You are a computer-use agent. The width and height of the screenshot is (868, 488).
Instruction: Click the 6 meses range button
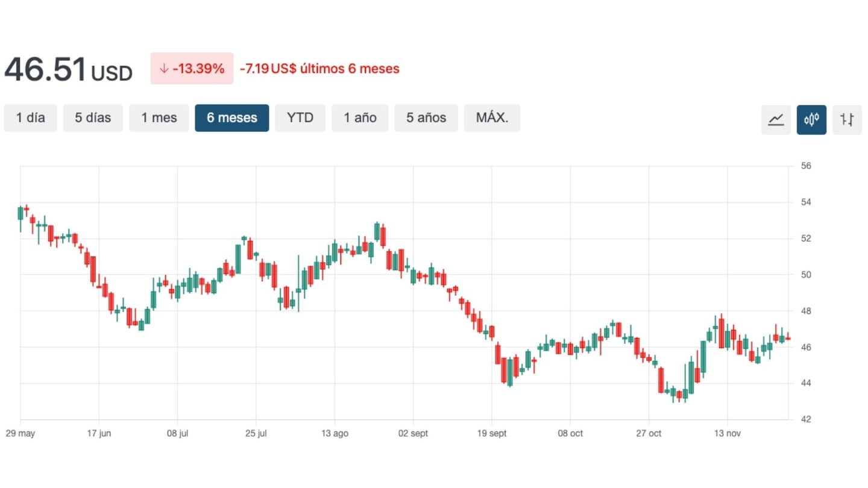tap(232, 118)
